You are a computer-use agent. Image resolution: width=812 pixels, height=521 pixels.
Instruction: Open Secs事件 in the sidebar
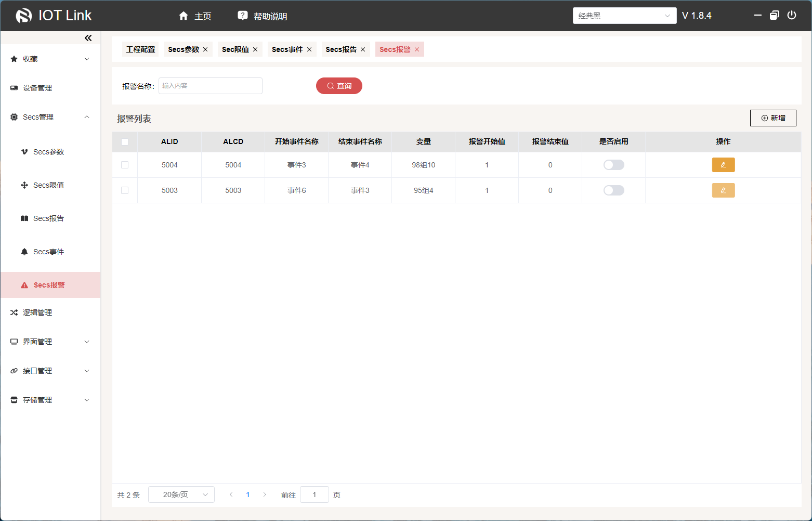[50, 252]
